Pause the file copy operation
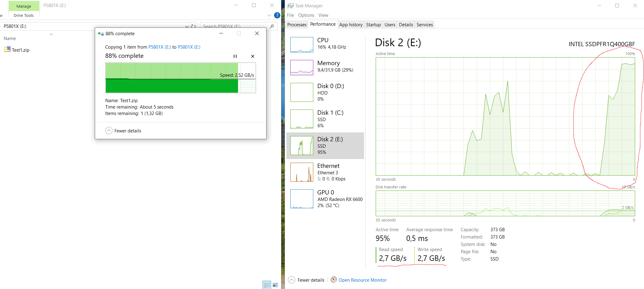This screenshot has height=289, width=644. [x=235, y=56]
